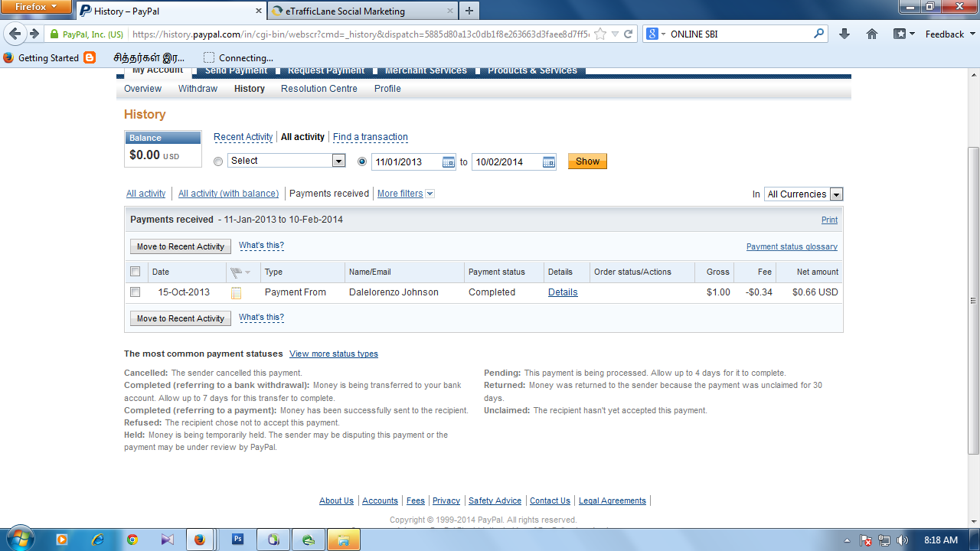
Task: Click the Recent Activity link
Action: click(x=243, y=137)
